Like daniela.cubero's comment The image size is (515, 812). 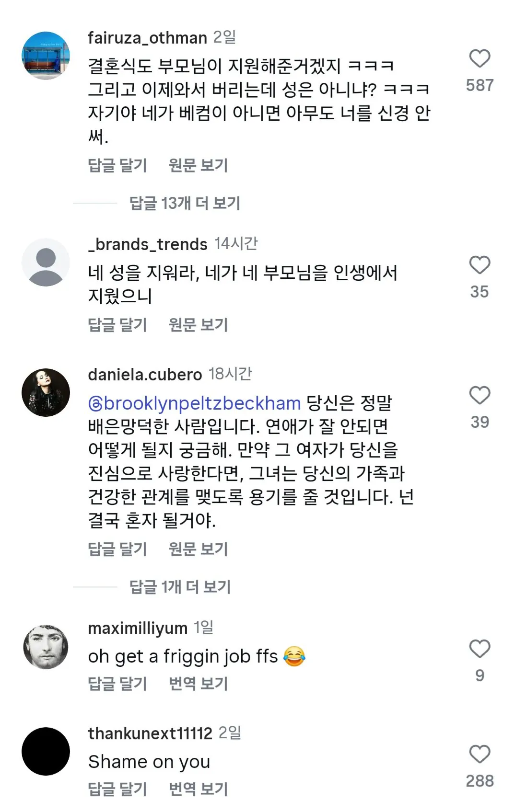479,396
